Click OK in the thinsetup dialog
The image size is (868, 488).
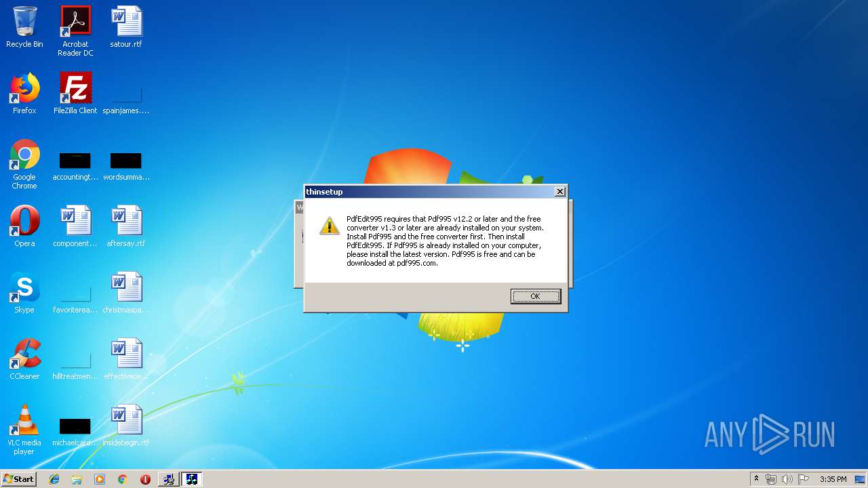pyautogui.click(x=536, y=296)
